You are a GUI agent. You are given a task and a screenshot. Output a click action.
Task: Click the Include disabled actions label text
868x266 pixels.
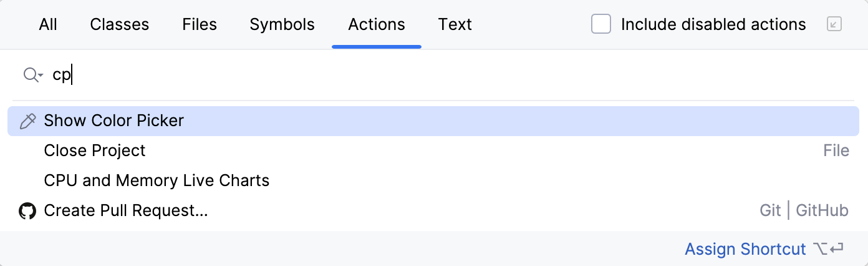(713, 24)
